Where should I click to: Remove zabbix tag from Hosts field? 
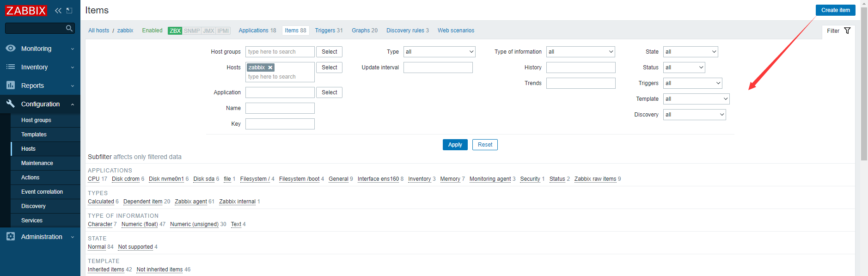tap(270, 67)
